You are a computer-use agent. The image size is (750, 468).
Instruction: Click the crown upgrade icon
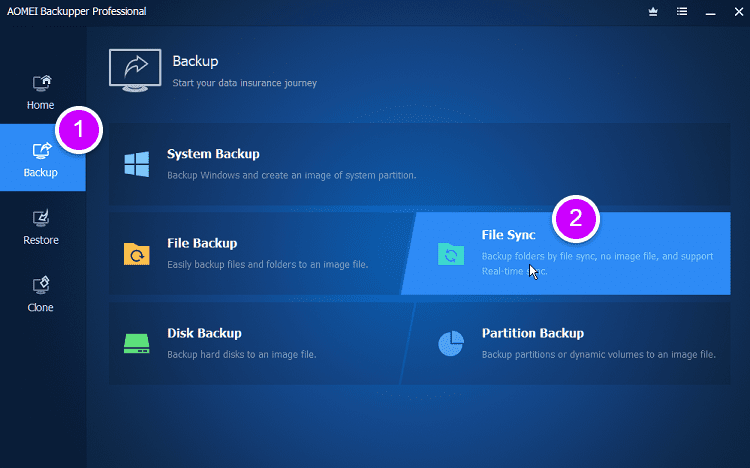[x=653, y=11]
